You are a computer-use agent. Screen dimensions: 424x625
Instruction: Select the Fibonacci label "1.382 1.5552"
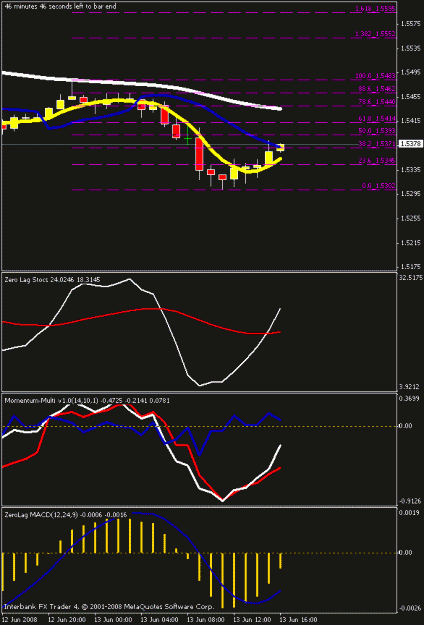[x=375, y=34]
